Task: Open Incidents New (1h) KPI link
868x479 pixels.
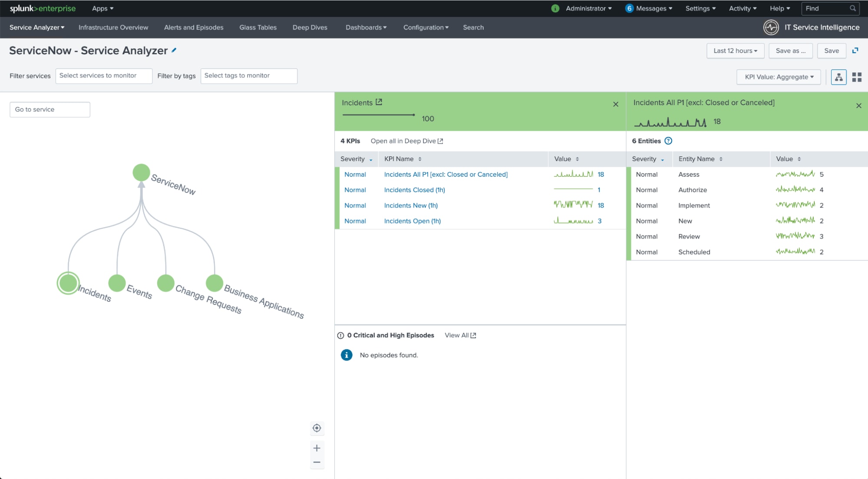Action: tap(411, 205)
